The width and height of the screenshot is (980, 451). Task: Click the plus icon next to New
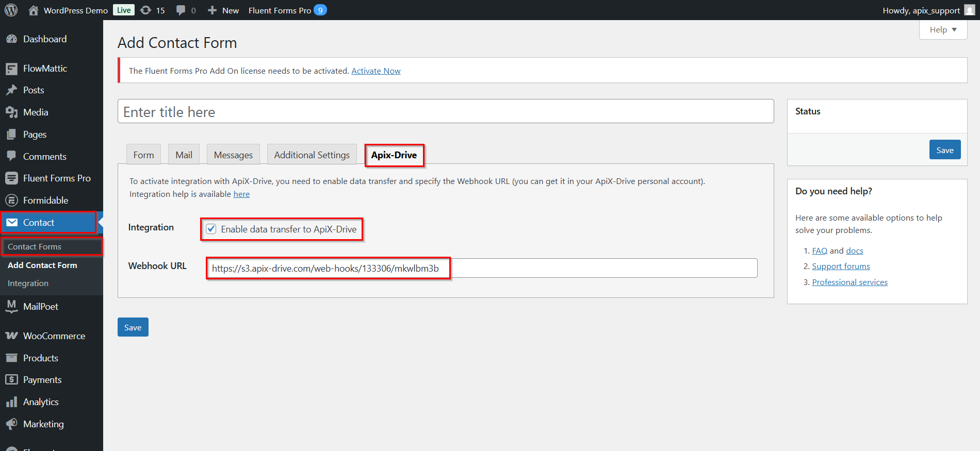[x=212, y=10]
